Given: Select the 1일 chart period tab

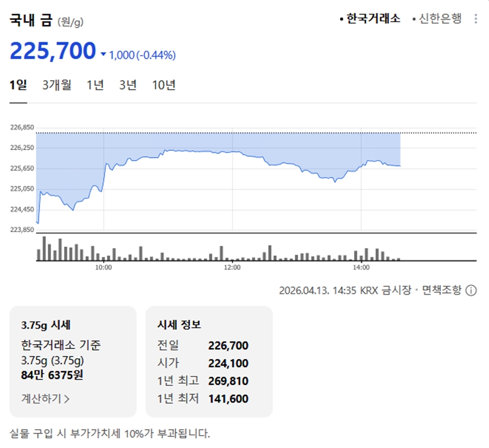Looking at the screenshot, I should click(18, 85).
